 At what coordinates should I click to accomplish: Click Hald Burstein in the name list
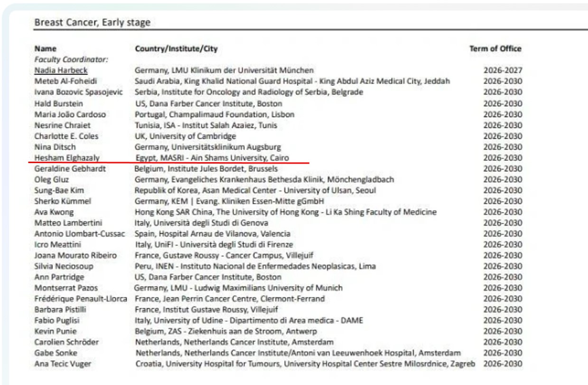(x=58, y=103)
